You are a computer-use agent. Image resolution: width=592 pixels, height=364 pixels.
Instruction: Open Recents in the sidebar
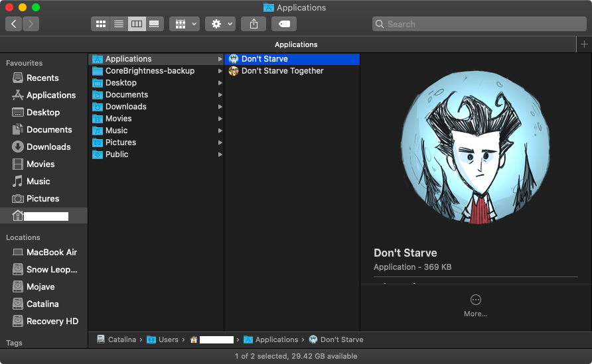point(44,78)
